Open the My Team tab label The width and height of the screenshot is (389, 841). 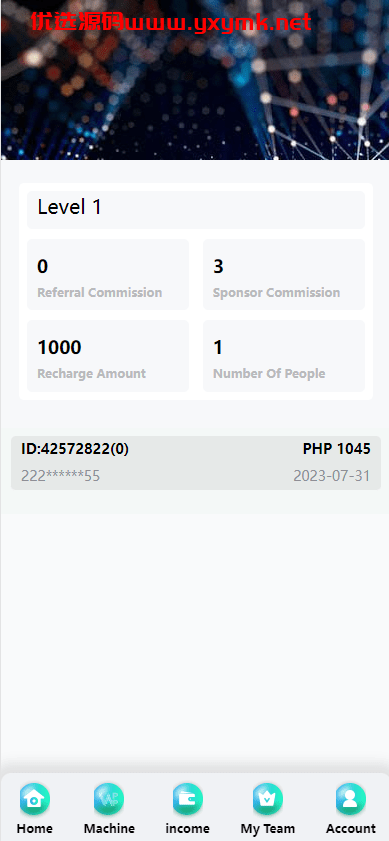click(x=268, y=828)
